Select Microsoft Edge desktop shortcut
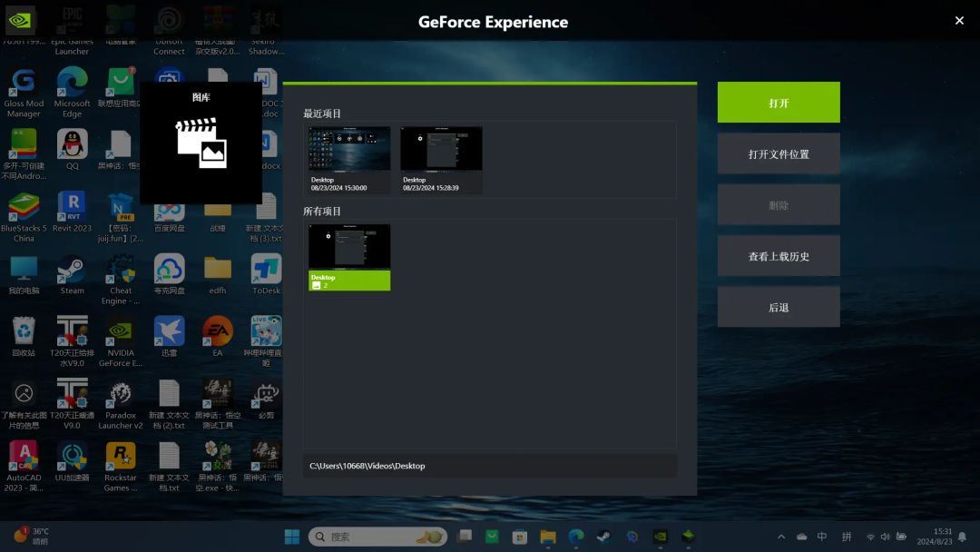 (x=72, y=93)
